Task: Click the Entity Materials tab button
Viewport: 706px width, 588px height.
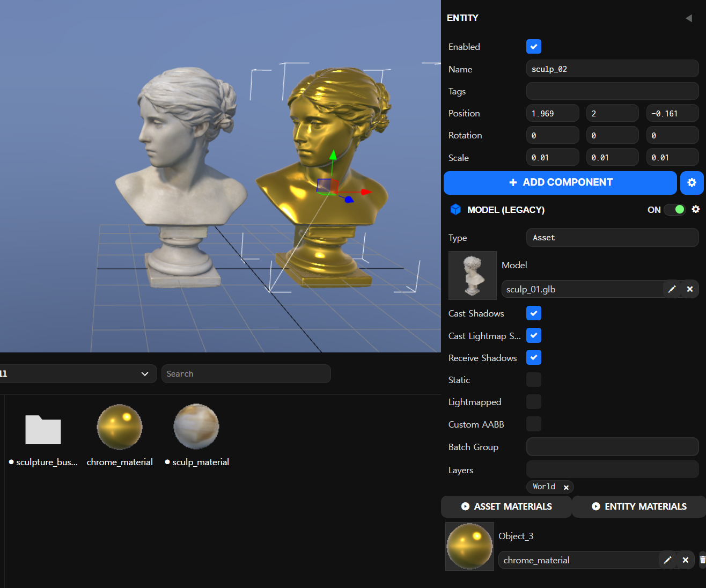Action: coord(639,506)
